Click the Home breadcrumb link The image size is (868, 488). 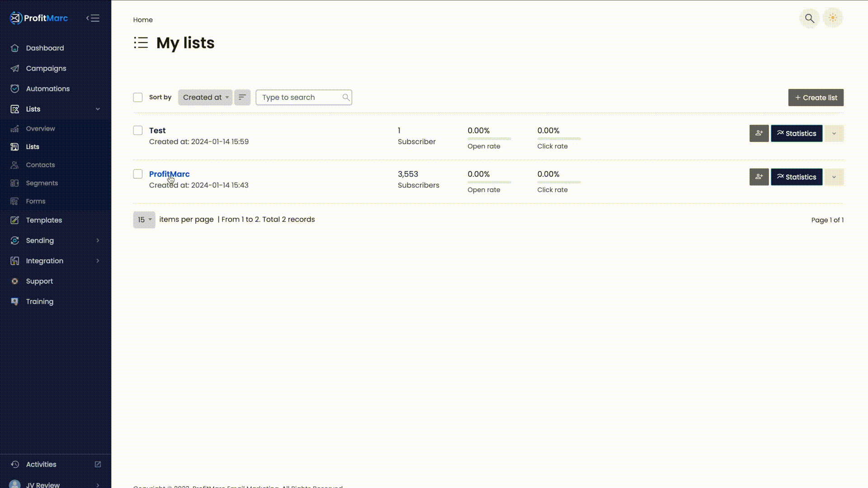point(143,20)
